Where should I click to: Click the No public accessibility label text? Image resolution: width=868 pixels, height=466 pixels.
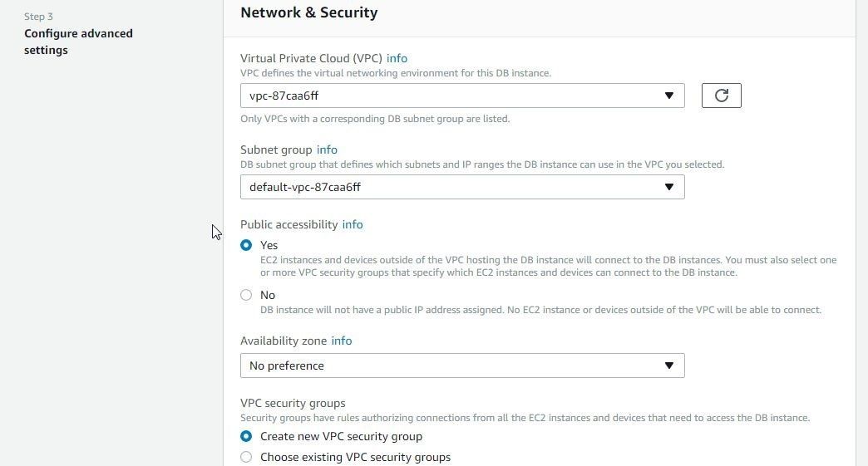(268, 295)
